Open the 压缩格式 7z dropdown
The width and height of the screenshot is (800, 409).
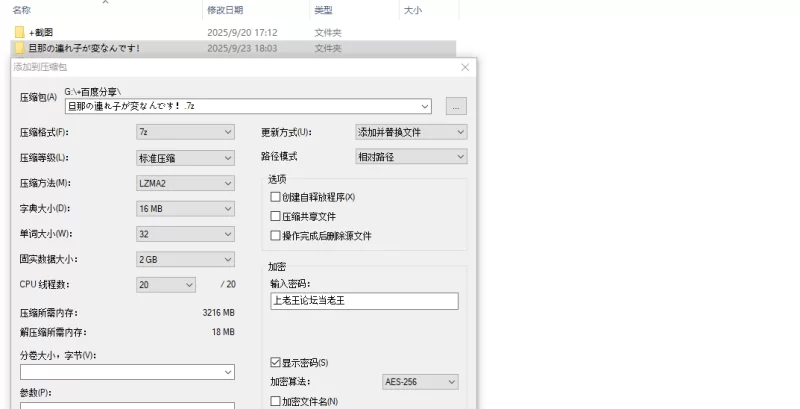click(x=185, y=132)
